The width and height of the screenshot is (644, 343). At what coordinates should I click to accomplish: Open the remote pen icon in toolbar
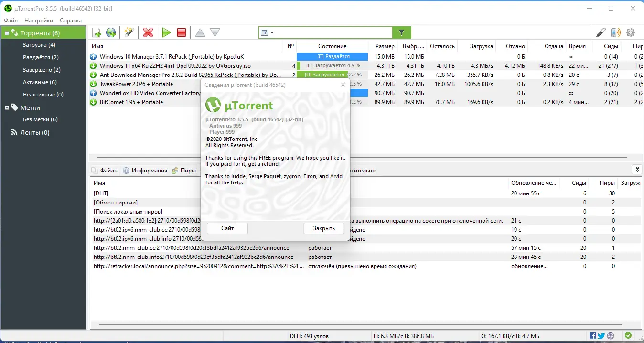[601, 32]
